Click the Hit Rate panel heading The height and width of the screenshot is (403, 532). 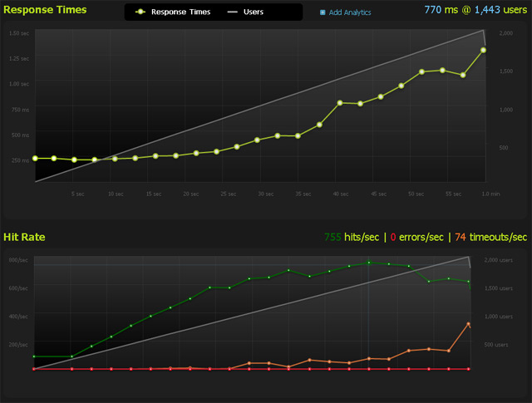[x=25, y=238]
